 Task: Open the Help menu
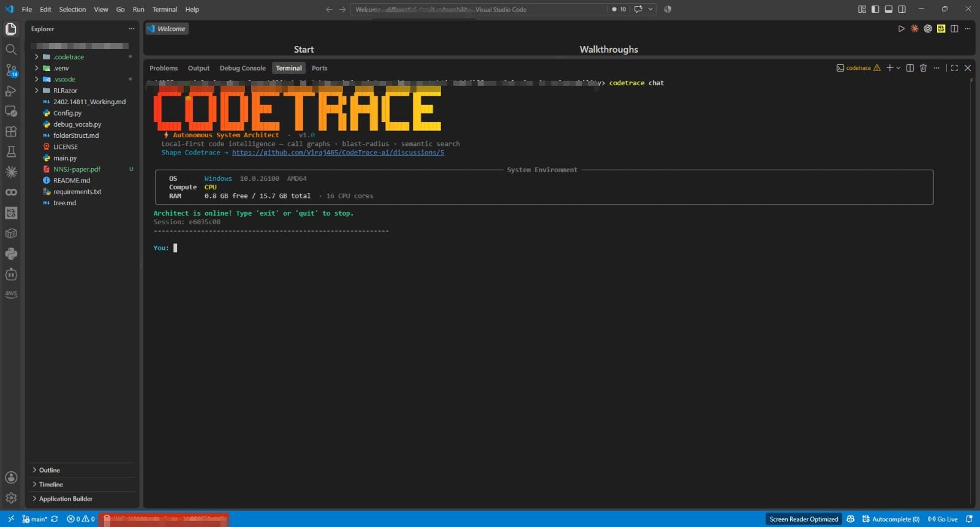192,9
